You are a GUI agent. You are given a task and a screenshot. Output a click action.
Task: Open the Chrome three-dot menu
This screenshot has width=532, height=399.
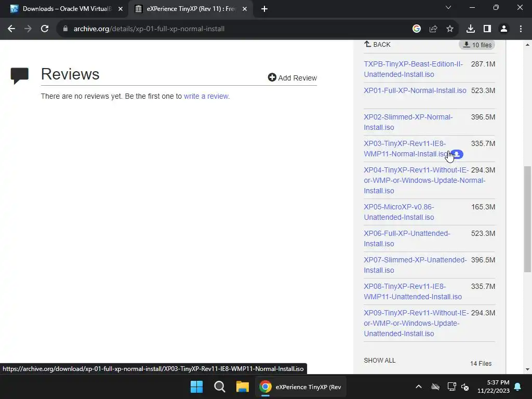521,29
